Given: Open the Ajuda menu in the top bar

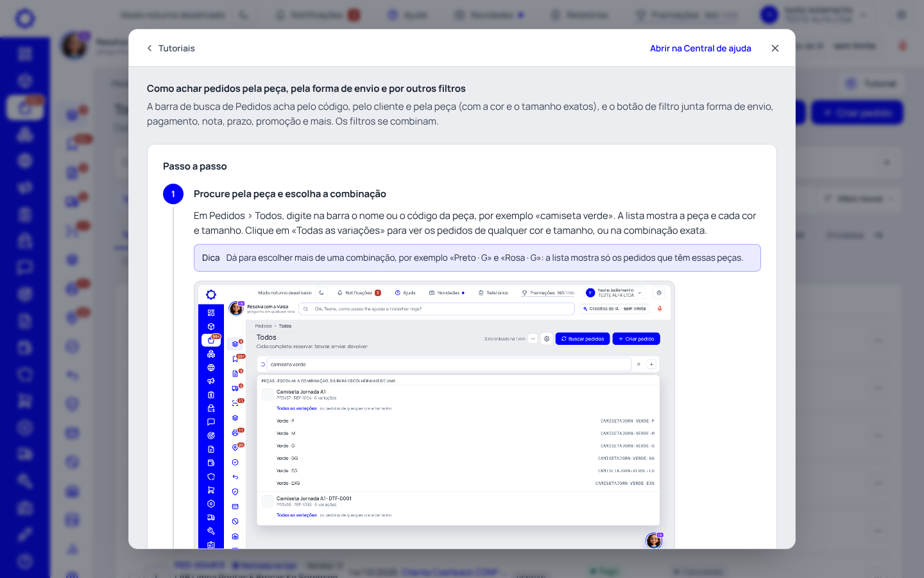Looking at the screenshot, I should 407,14.
